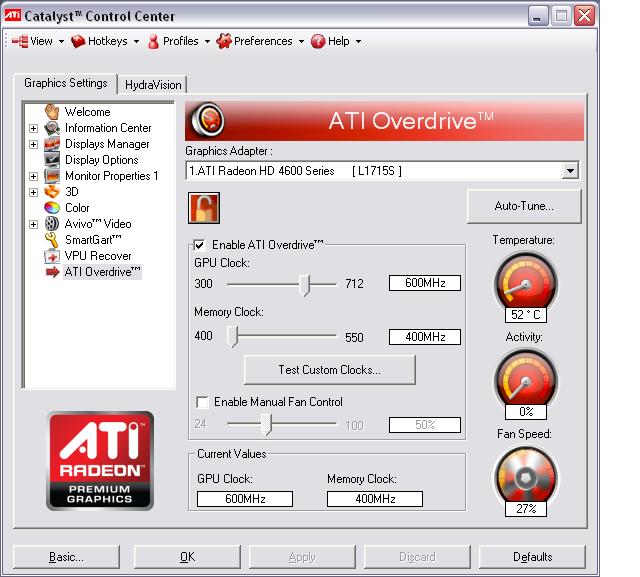
Task: Enable Manual Fan Control checkbox
Action: [x=202, y=402]
